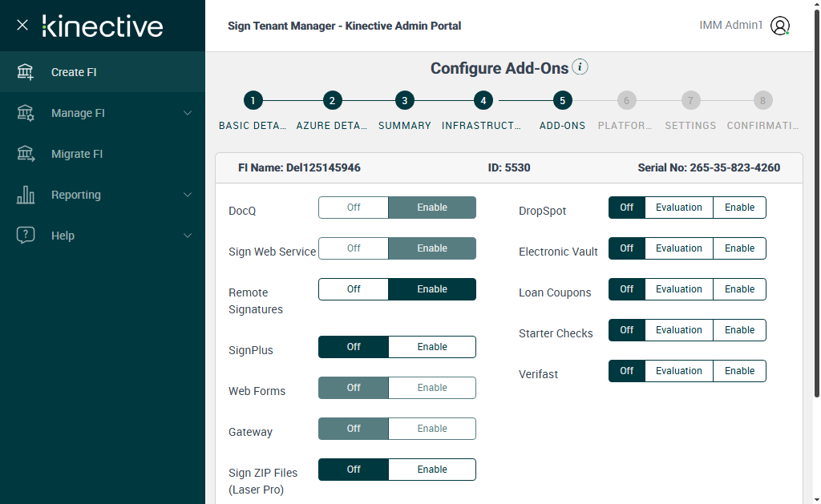The height and width of the screenshot is (504, 821).
Task: Expand the Reporting menu chevron
Action: coord(188,195)
